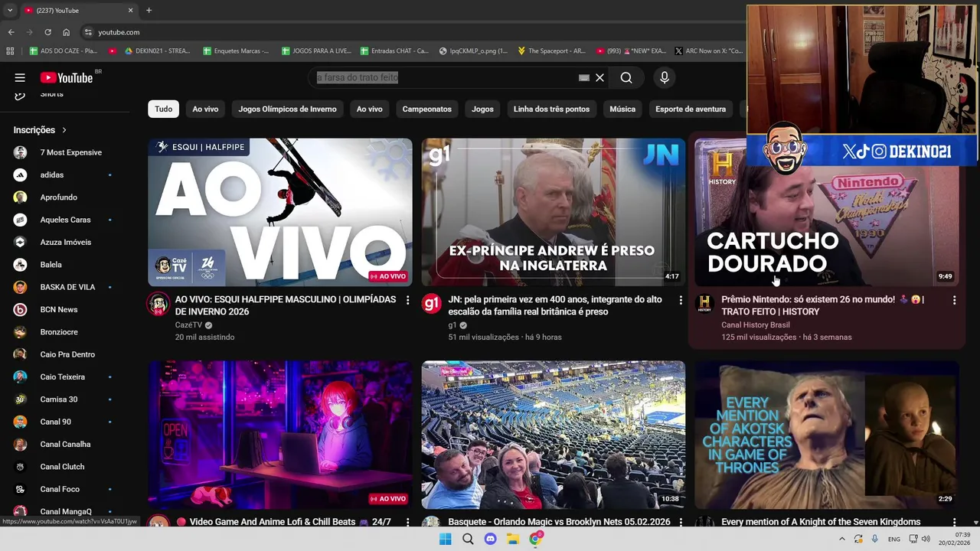Open options menu for CazéTV esqui video
Viewport: 980px width, 551px height.
pyautogui.click(x=407, y=301)
